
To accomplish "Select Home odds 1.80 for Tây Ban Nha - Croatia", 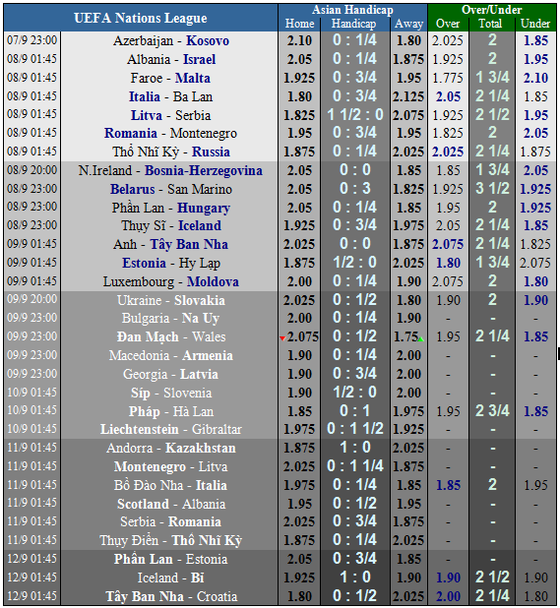I will 299,596.
